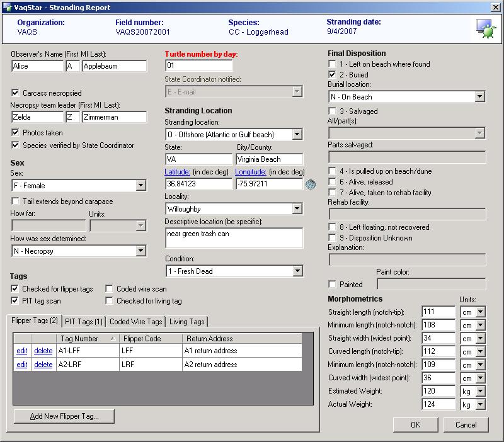Enable Tail extends beyond carapace checkbox
504x442 pixels.
click(16, 201)
